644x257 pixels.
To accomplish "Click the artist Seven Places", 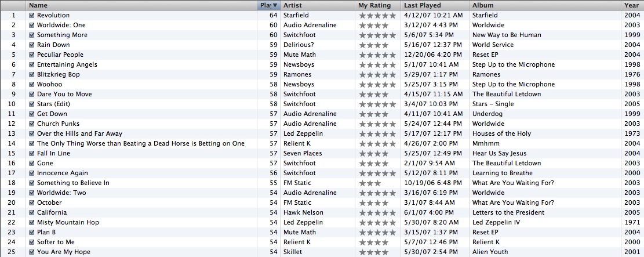I will (303, 153).
